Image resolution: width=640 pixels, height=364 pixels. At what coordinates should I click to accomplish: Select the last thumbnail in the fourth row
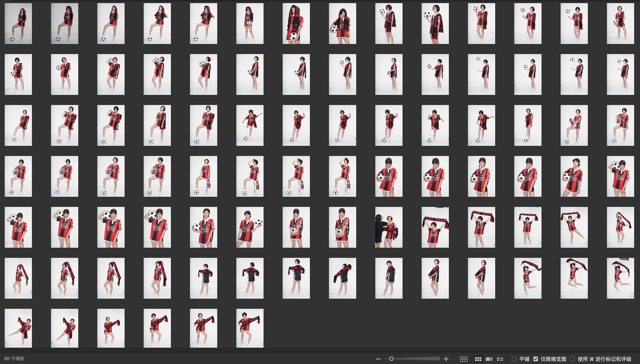[620, 176]
